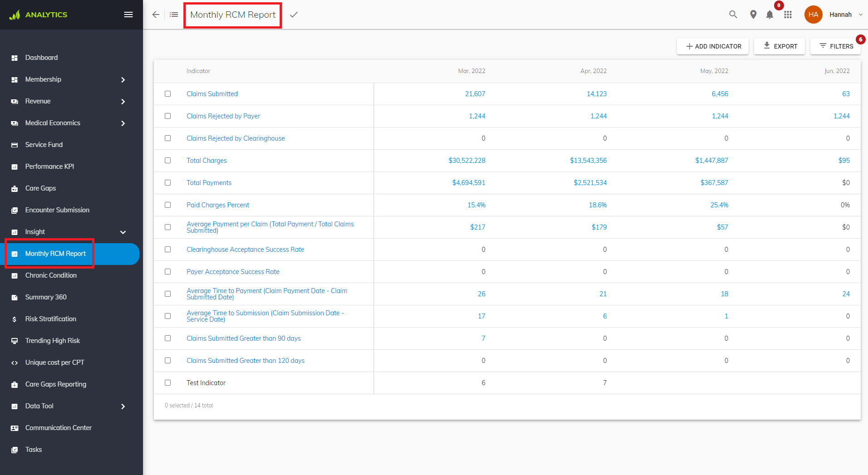
Task: Click the HA user avatar
Action: 813,15
